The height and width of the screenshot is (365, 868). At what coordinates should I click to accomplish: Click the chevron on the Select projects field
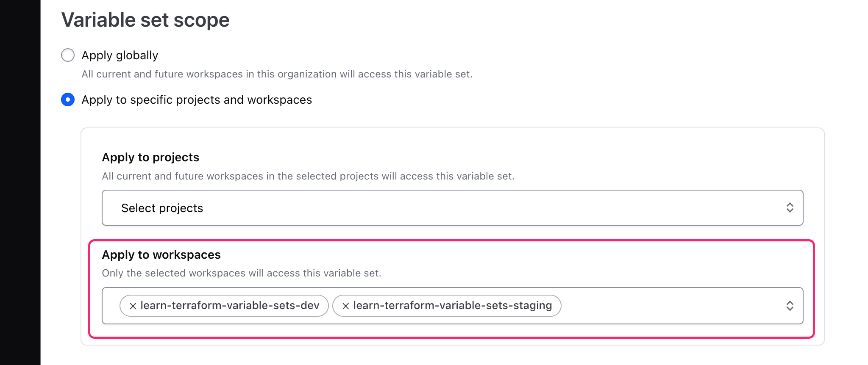coord(790,207)
